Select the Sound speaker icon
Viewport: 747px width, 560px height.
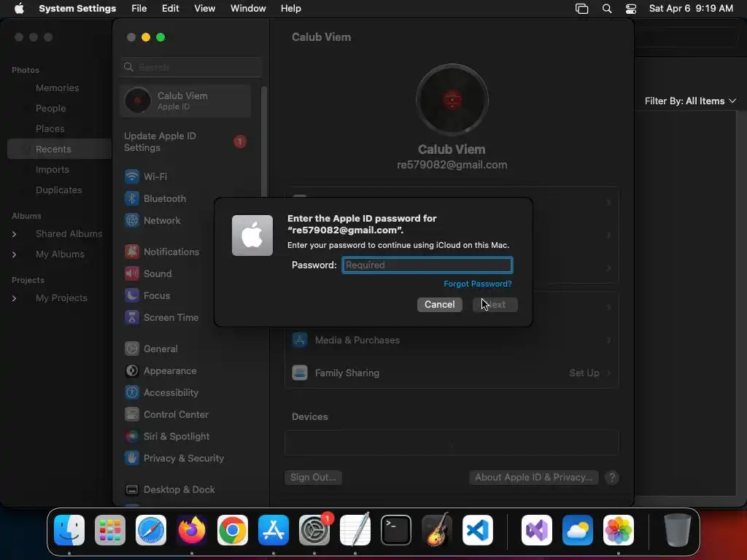[132, 273]
